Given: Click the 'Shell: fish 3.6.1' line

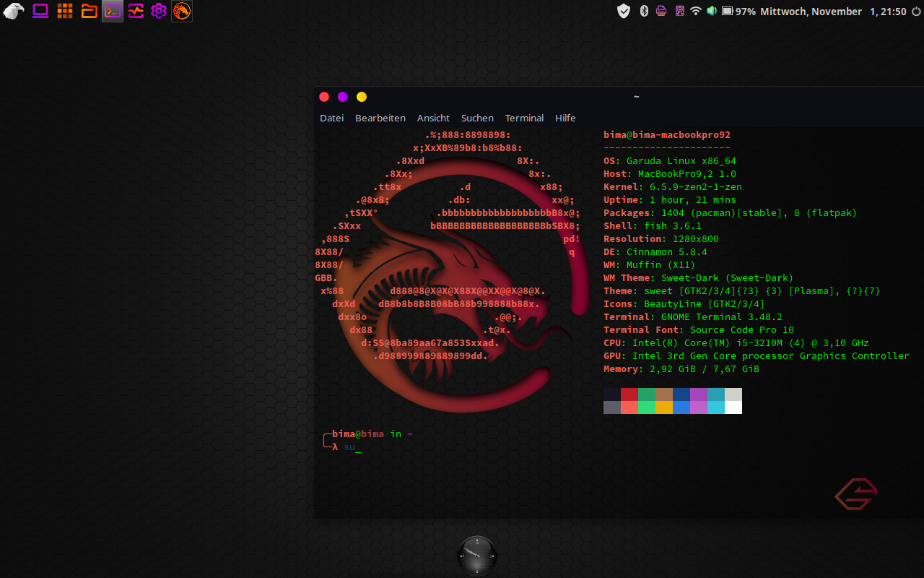Looking at the screenshot, I should (x=653, y=226).
